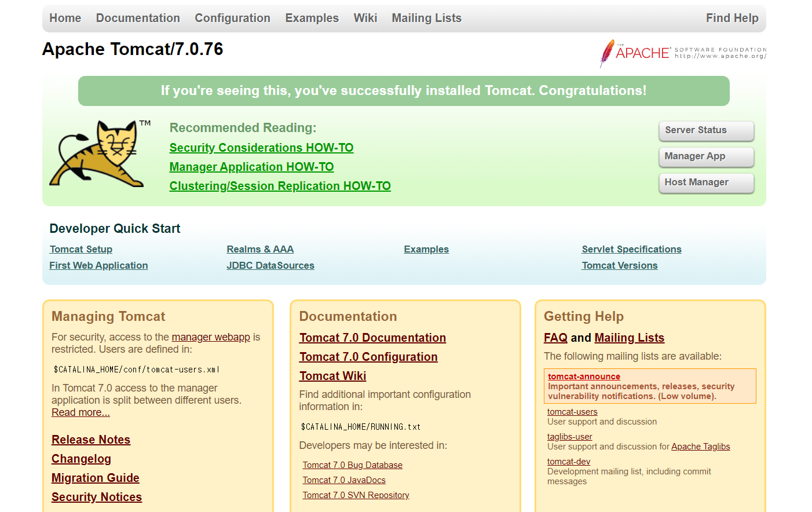The width and height of the screenshot is (812, 512).
Task: Open Security Considerations HOW-TO link
Action: point(261,148)
